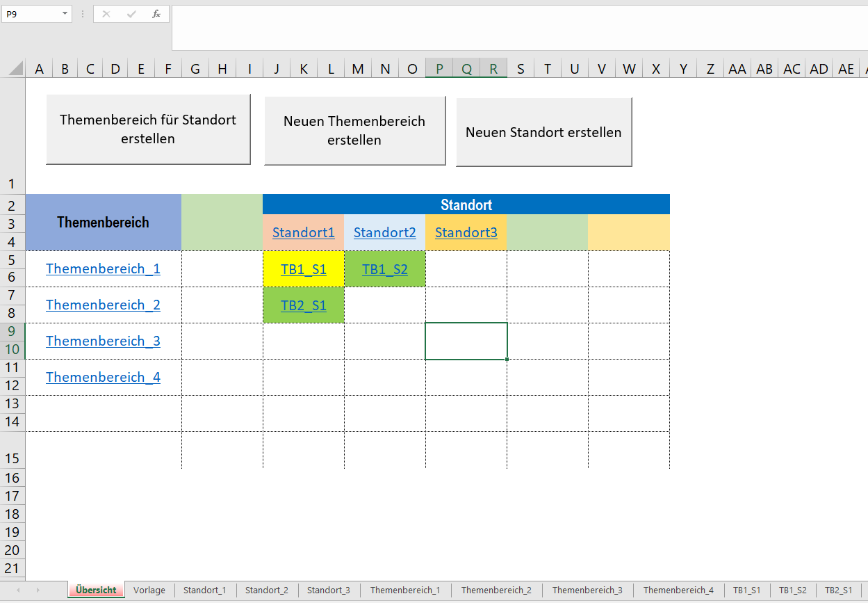
Task: Click the sheet tab scroll left arrow
Action: [x=18, y=590]
